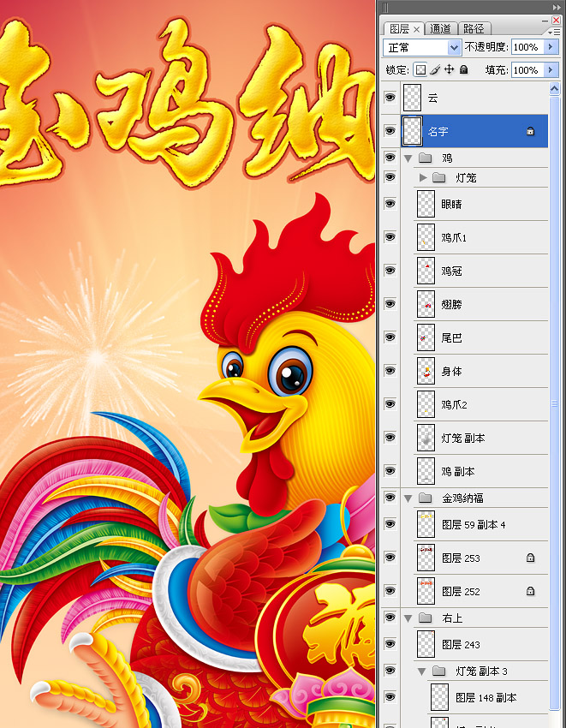Click lock icon on 图层 253

(x=530, y=558)
